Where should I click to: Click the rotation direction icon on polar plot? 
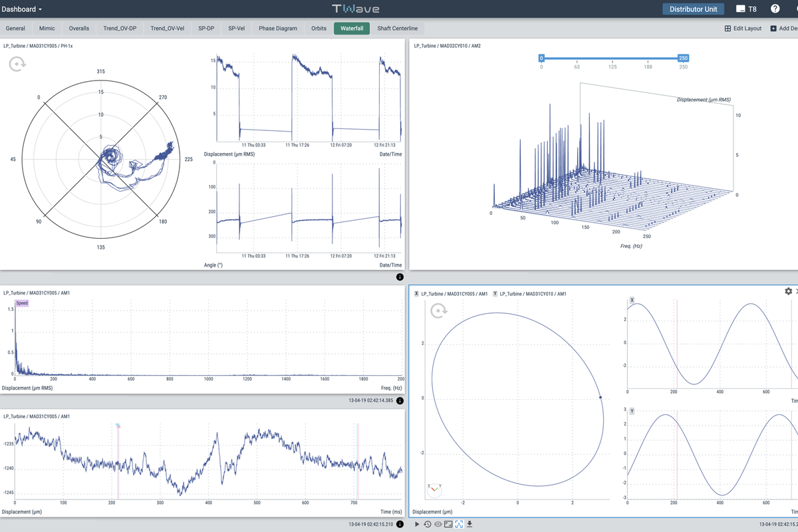pos(17,65)
